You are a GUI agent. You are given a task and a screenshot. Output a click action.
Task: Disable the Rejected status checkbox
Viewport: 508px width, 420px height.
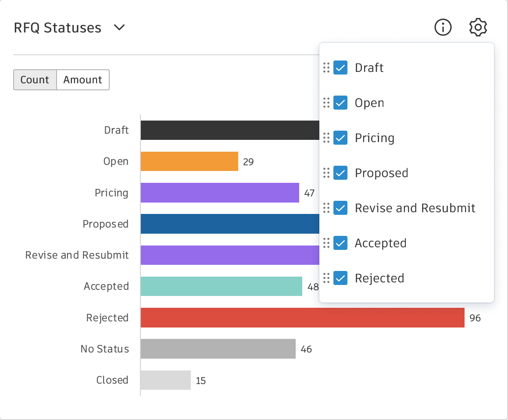pyautogui.click(x=340, y=278)
